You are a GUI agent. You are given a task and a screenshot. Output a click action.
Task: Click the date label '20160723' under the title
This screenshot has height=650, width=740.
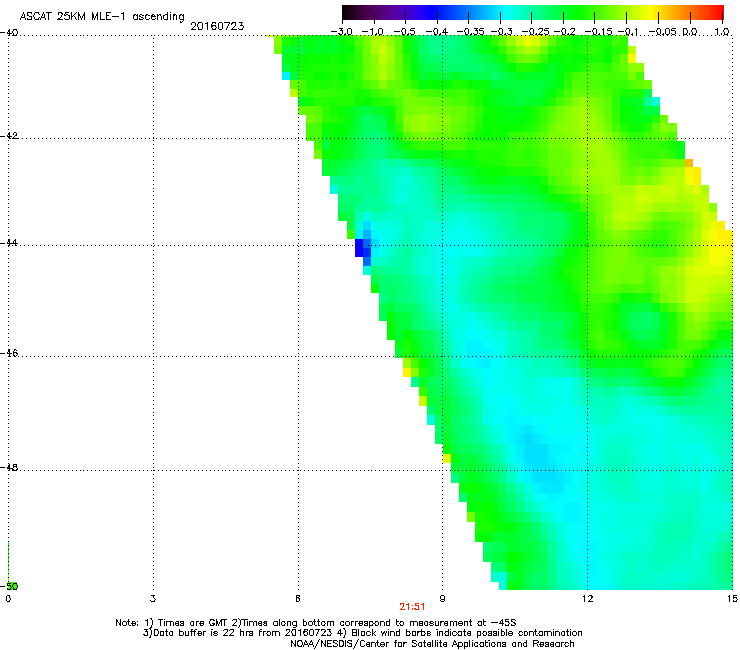click(217, 26)
